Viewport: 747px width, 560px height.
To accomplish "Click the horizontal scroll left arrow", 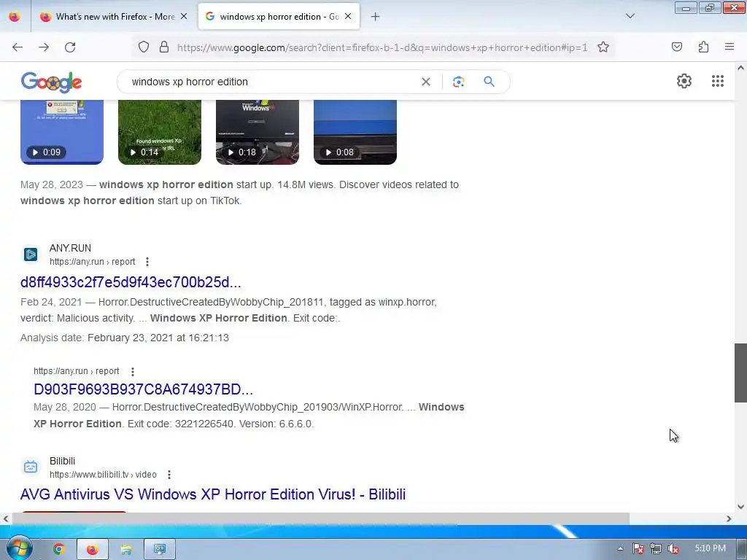I will pos(6,518).
